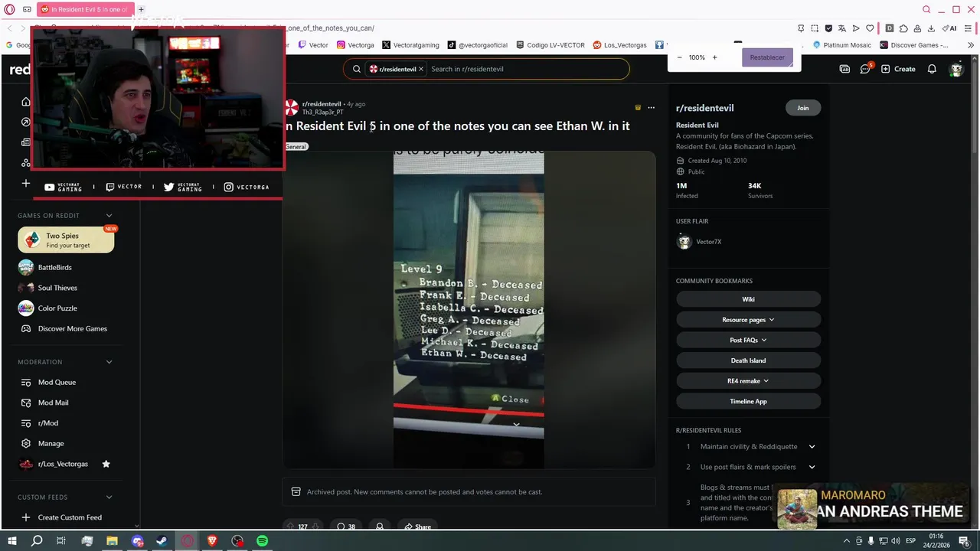The height and width of the screenshot is (551, 980).
Task: Increase page zoom with plus
Action: click(714, 57)
